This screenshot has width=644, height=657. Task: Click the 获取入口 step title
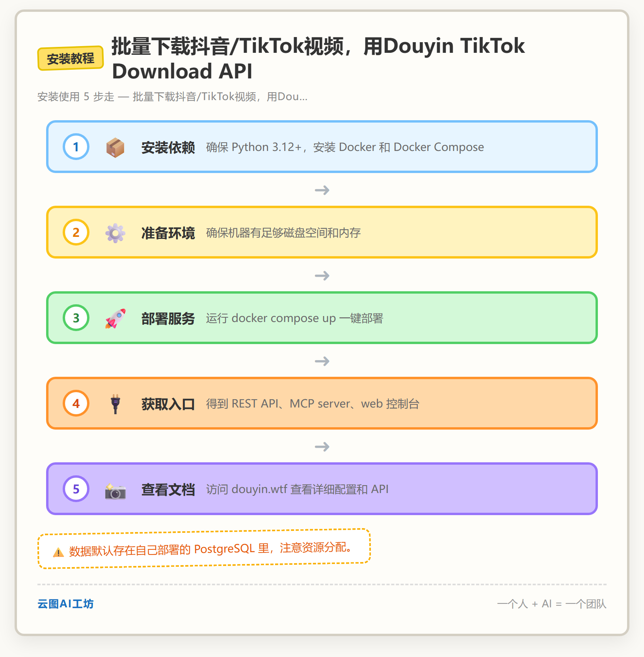168,404
